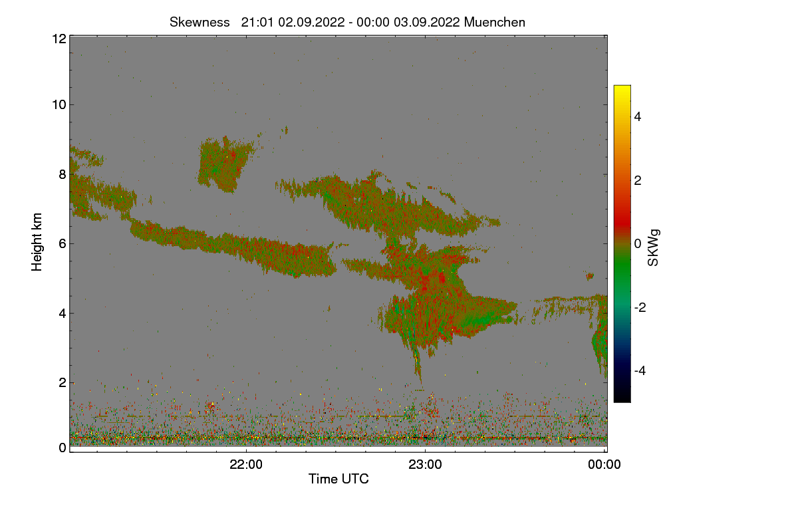Image resolution: width=798 pixels, height=532 pixels.
Task: Select the 22:00 time tick label
Action: [246, 465]
